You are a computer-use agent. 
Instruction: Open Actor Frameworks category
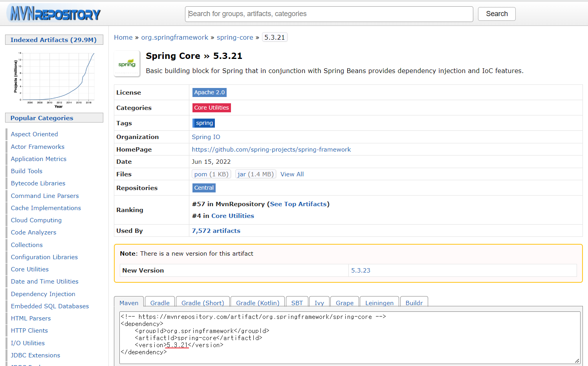click(38, 147)
